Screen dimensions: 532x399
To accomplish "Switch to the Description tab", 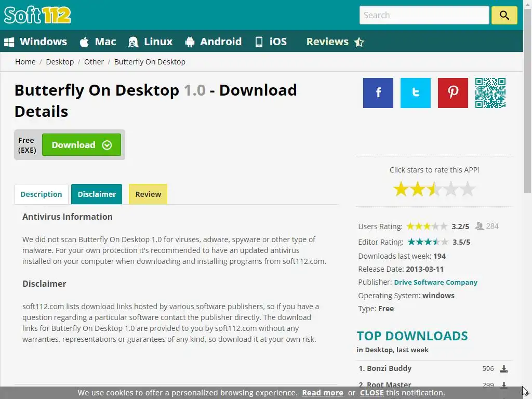I will pyautogui.click(x=41, y=194).
